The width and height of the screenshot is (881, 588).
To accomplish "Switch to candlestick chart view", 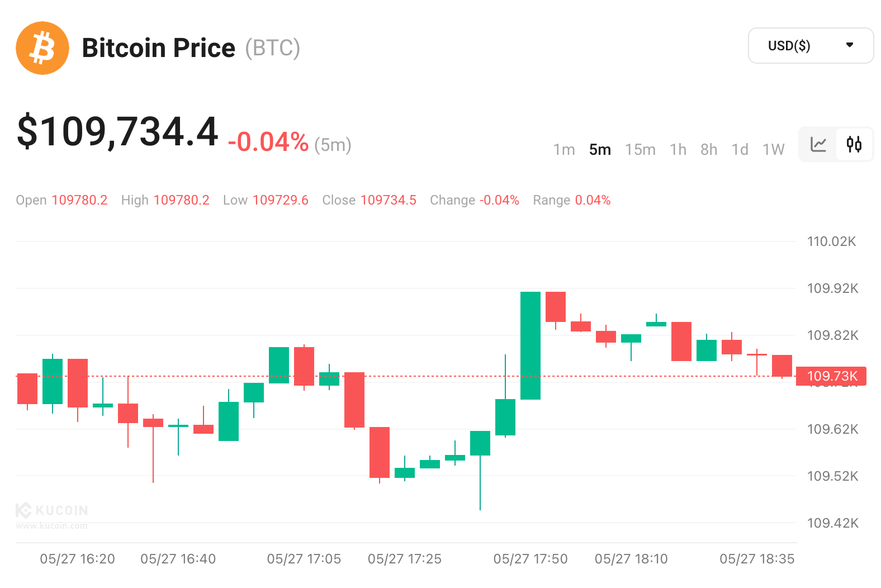I will (854, 144).
